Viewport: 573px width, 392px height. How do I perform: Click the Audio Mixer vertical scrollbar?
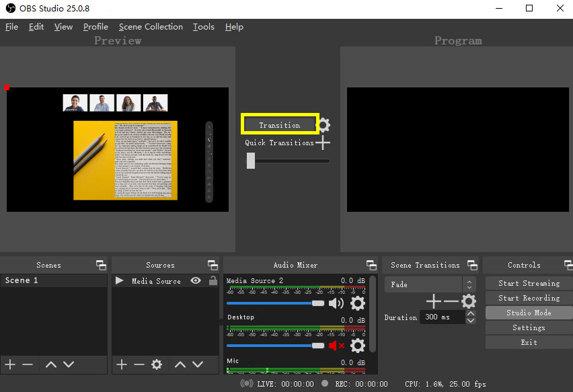[x=373, y=314]
